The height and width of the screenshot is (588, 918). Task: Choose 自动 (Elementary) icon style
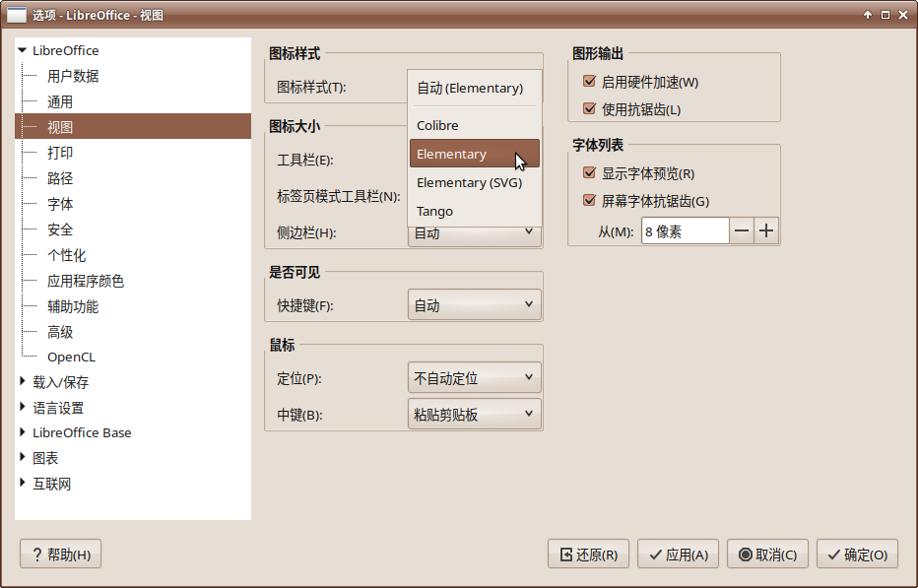(474, 89)
